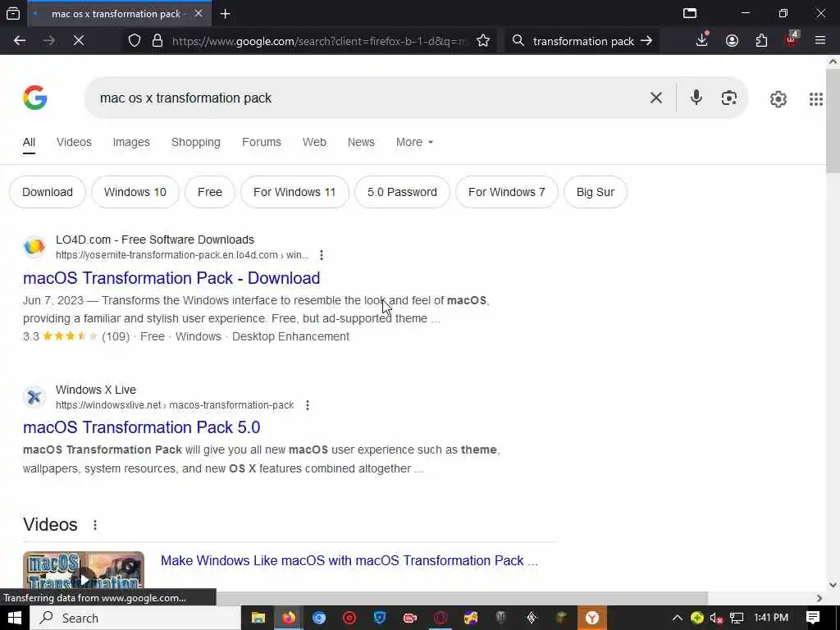This screenshot has height=630, width=840.
Task: Clear the Google search box text
Action: (x=655, y=98)
